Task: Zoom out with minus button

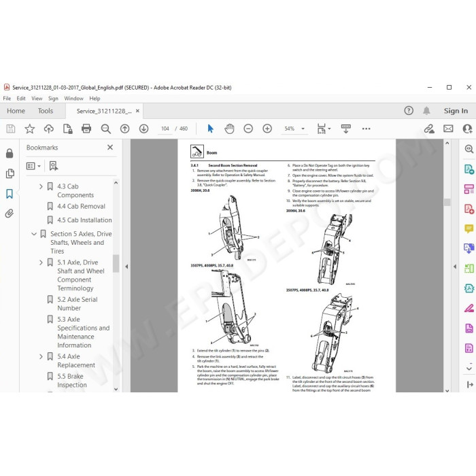Action: pyautogui.click(x=248, y=129)
